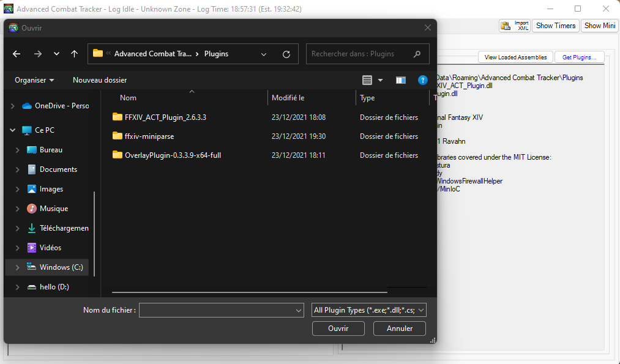The height and width of the screenshot is (364, 620).
Task: Sort by Modifié le column
Action: pos(288,98)
